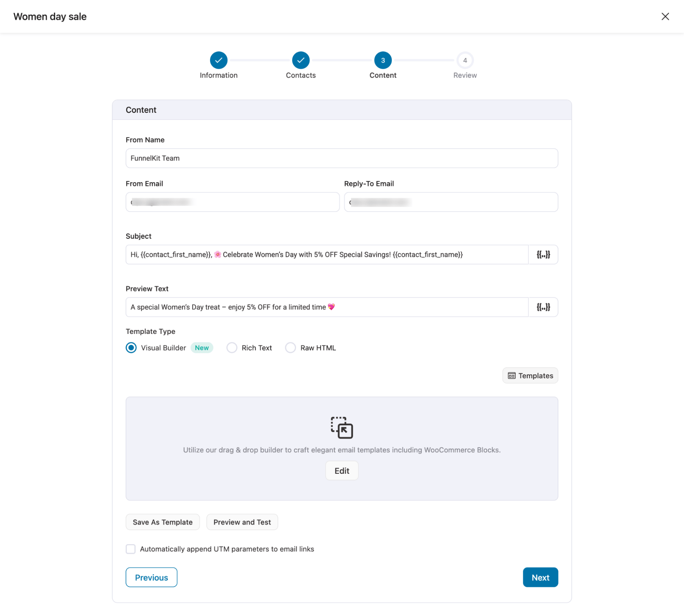This screenshot has width=684, height=616.
Task: Focus the Reply-To Email field
Action: click(x=451, y=202)
